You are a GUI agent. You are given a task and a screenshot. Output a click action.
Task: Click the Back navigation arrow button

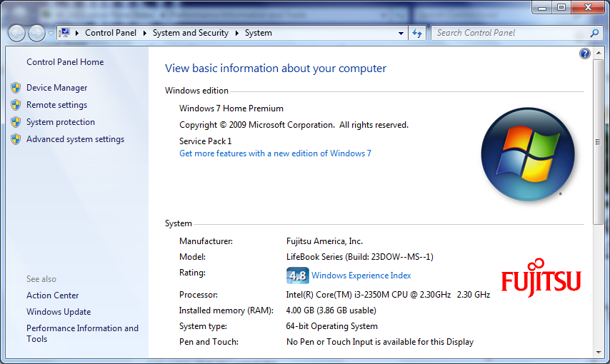(x=16, y=33)
